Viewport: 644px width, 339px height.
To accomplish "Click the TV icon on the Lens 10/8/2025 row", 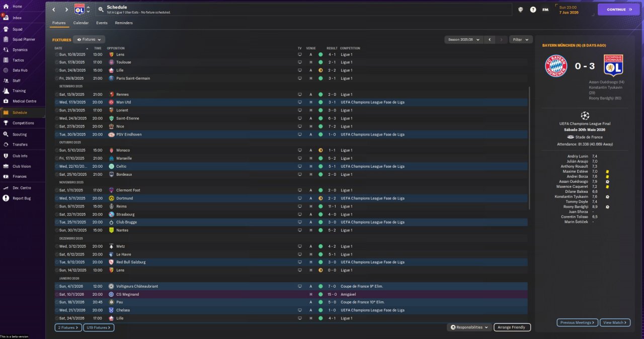I will 300,54.
